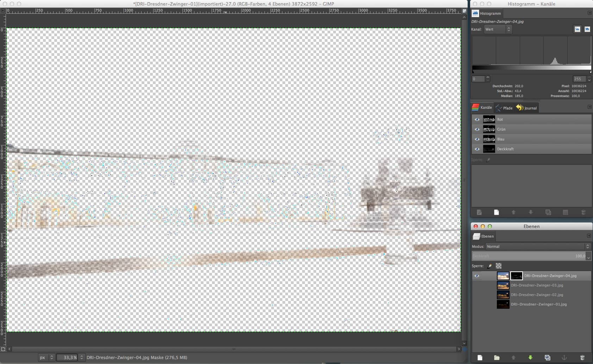
Task: Open the Modus dropdown set to Normal
Action: point(538,246)
